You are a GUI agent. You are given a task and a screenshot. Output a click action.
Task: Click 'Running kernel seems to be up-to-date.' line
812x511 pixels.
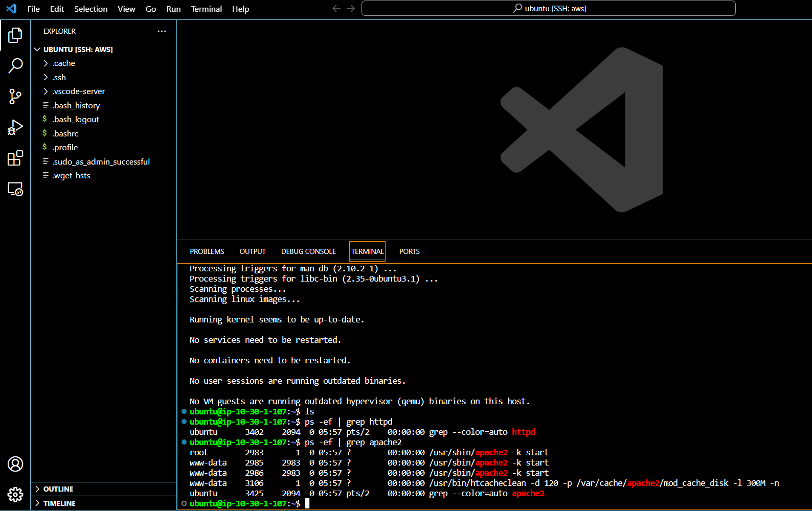click(277, 319)
